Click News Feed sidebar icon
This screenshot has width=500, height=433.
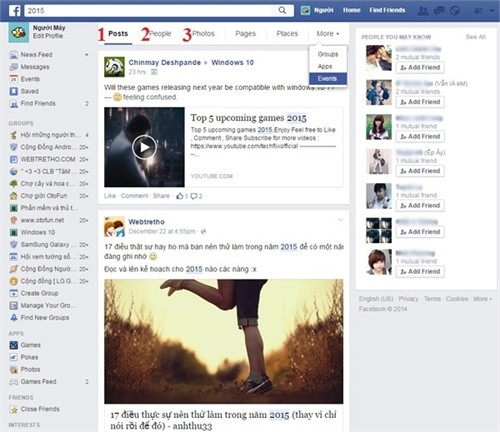click(x=13, y=55)
